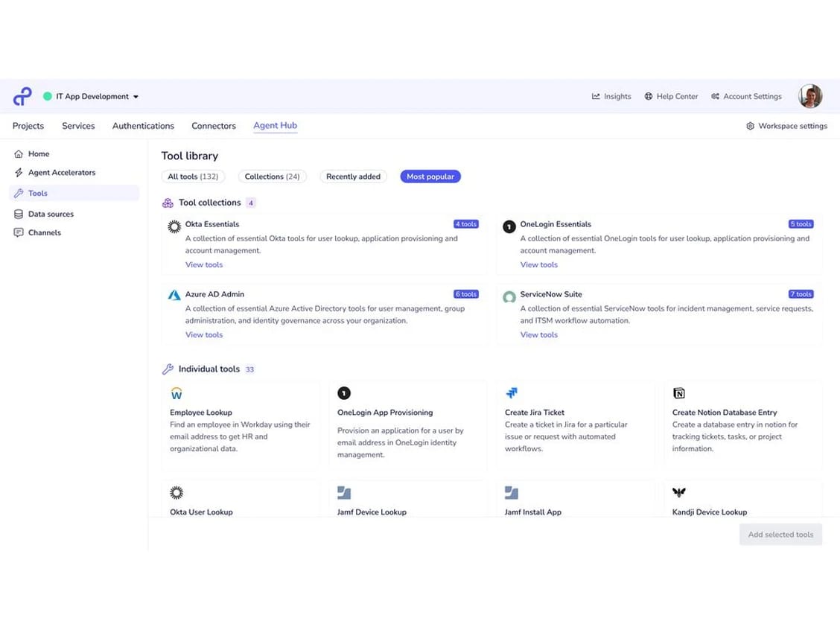Filter by All tools (132)
840x630 pixels.
point(193,176)
